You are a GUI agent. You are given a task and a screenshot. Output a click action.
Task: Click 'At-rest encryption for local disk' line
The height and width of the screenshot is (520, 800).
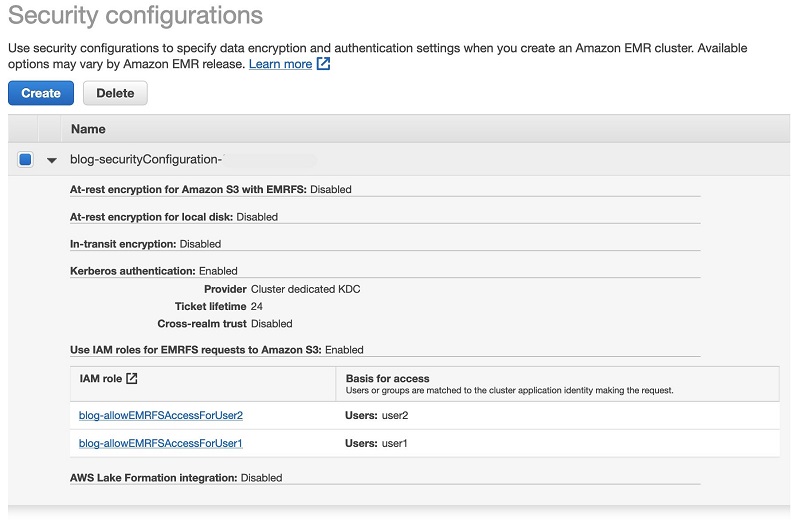pyautogui.click(x=174, y=217)
